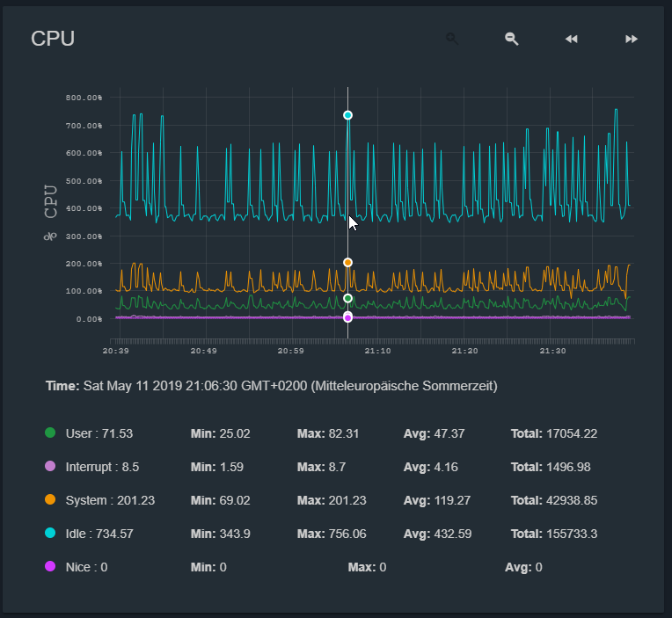Viewport: 672px width, 618px height.
Task: Click the dimmed zoom in magnifier icon
Action: click(x=452, y=39)
